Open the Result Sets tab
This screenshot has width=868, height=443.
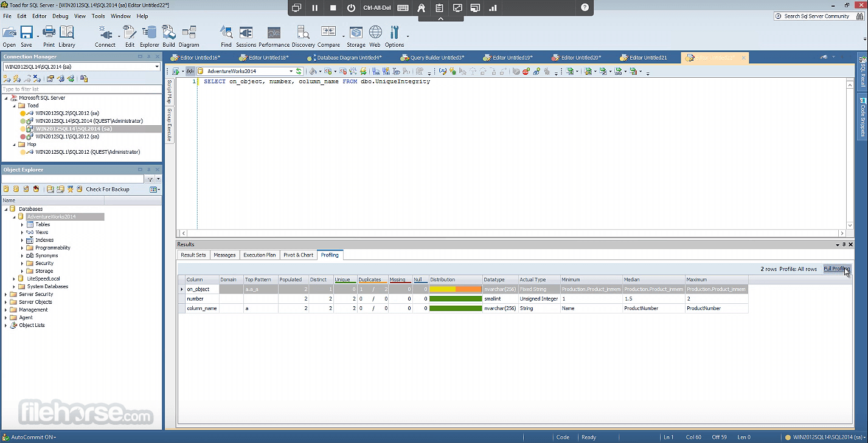point(193,255)
